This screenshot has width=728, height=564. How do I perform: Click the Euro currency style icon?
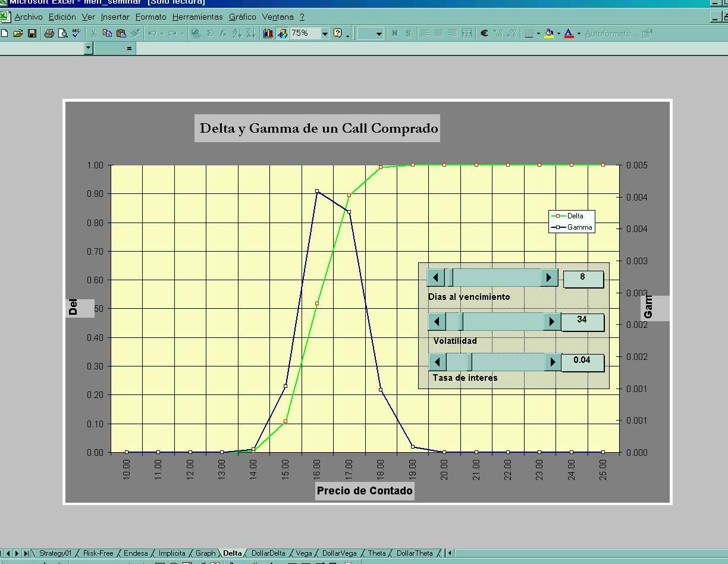[484, 33]
